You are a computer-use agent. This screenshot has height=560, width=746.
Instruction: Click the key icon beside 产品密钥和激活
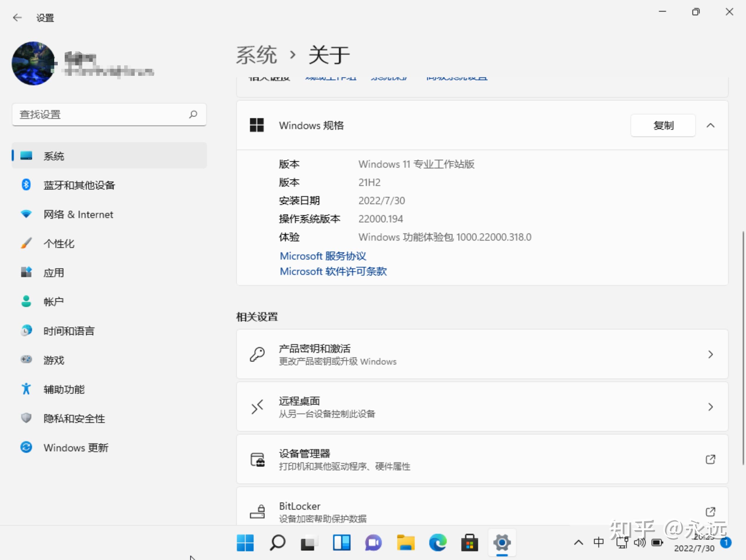[x=258, y=354]
